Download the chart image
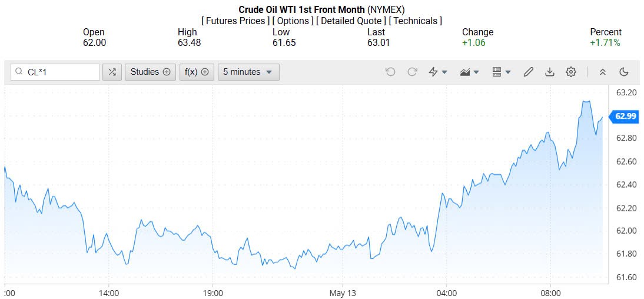The width and height of the screenshot is (644, 299). pyautogui.click(x=549, y=72)
